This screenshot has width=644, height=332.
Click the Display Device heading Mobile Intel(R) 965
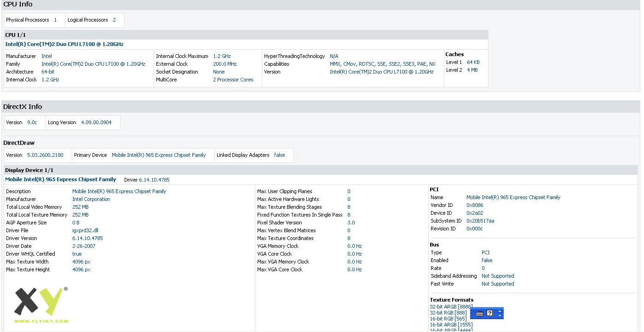pos(61,179)
